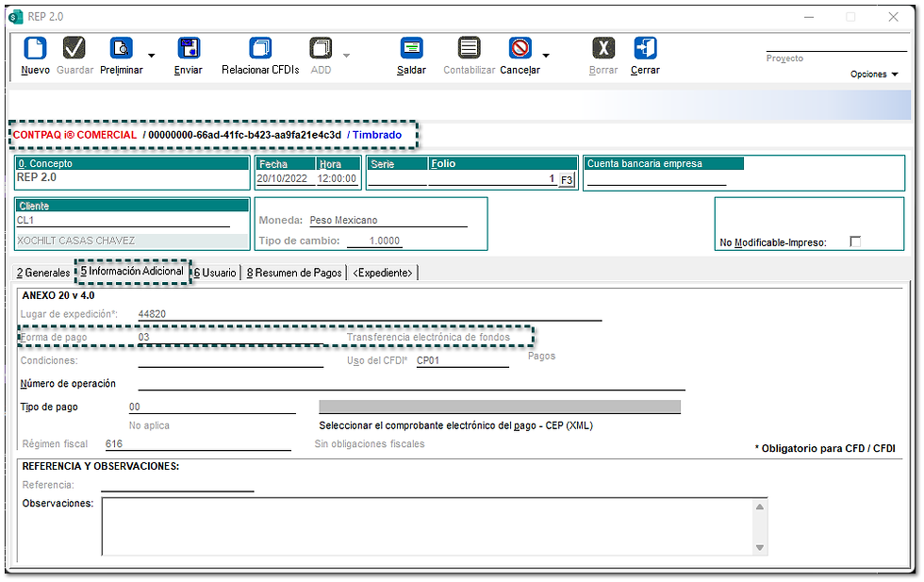Click the Uso del CFDI field CP01

coord(462,360)
